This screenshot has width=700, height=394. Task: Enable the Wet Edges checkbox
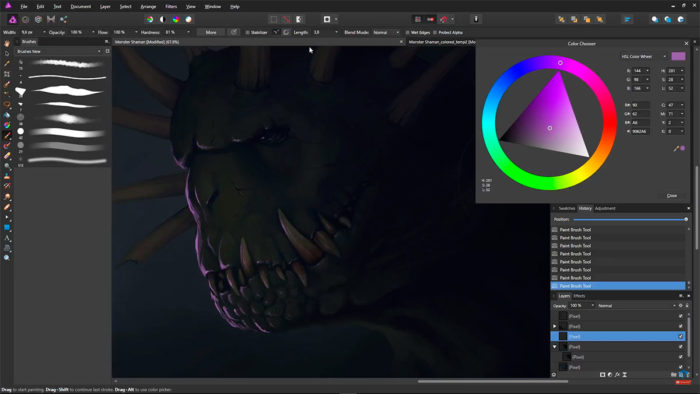tap(407, 33)
